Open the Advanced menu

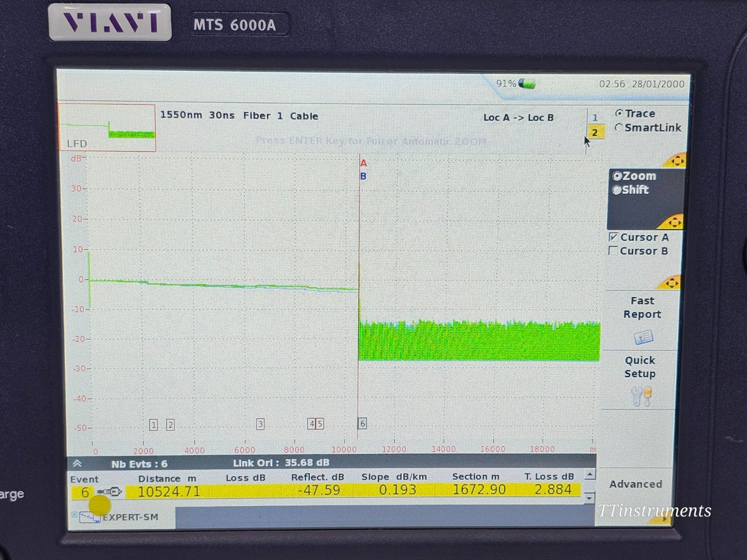click(636, 484)
